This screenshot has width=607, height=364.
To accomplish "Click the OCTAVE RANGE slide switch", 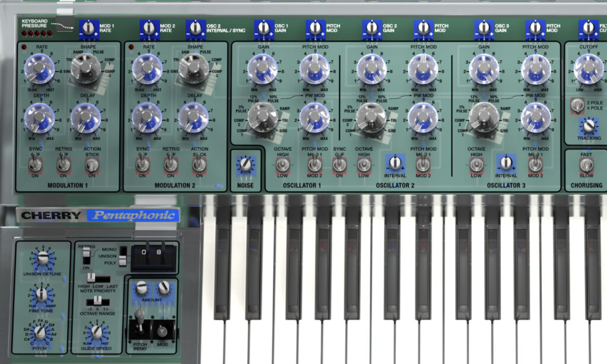I will [x=97, y=301].
